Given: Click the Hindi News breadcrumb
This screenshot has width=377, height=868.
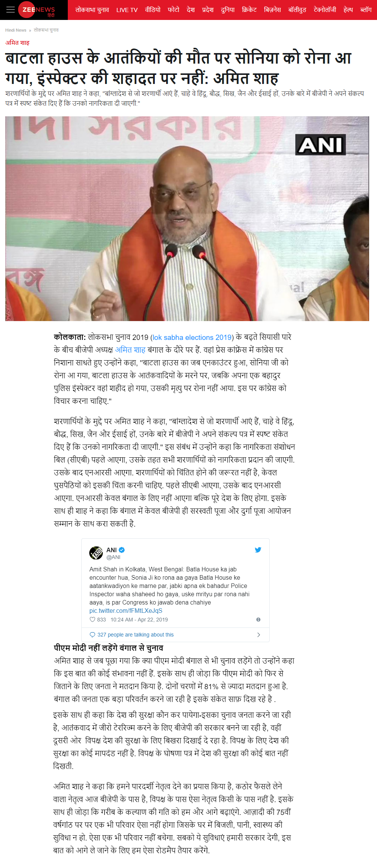Looking at the screenshot, I should point(16,30).
